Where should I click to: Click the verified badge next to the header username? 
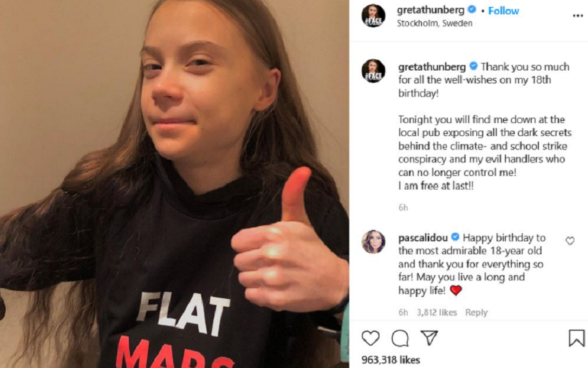click(x=472, y=10)
